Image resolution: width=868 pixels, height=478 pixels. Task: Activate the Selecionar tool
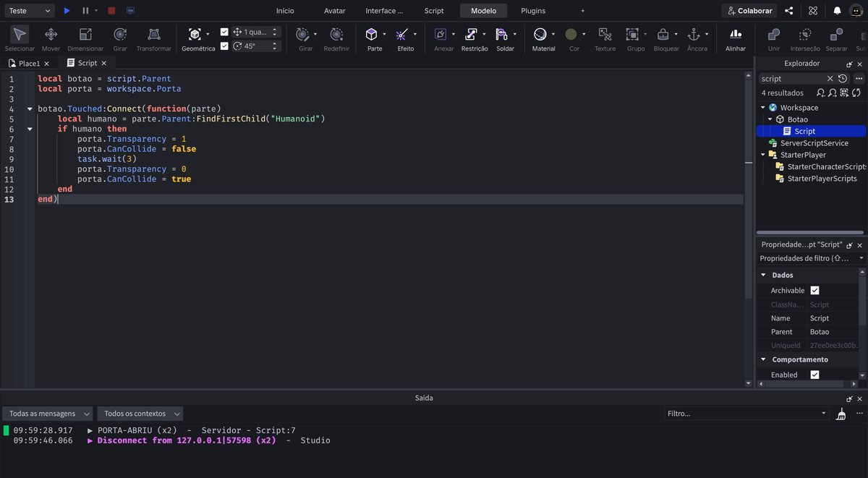[x=20, y=38]
